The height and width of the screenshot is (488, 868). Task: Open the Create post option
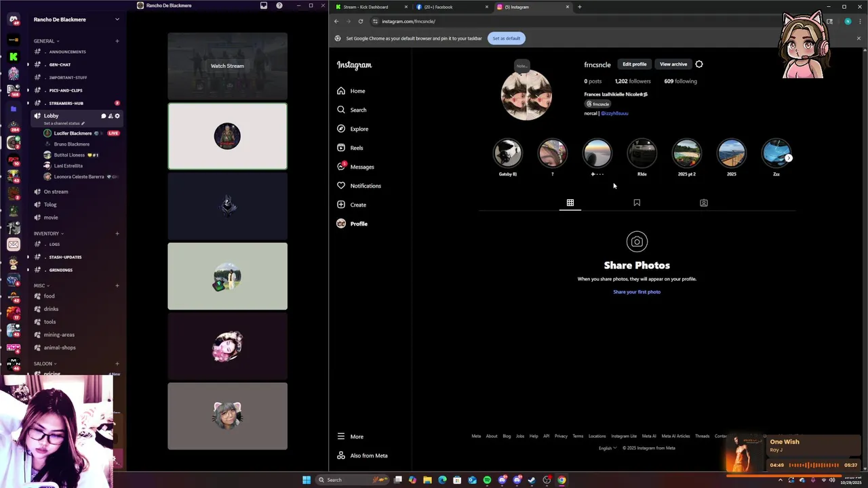tap(351, 205)
